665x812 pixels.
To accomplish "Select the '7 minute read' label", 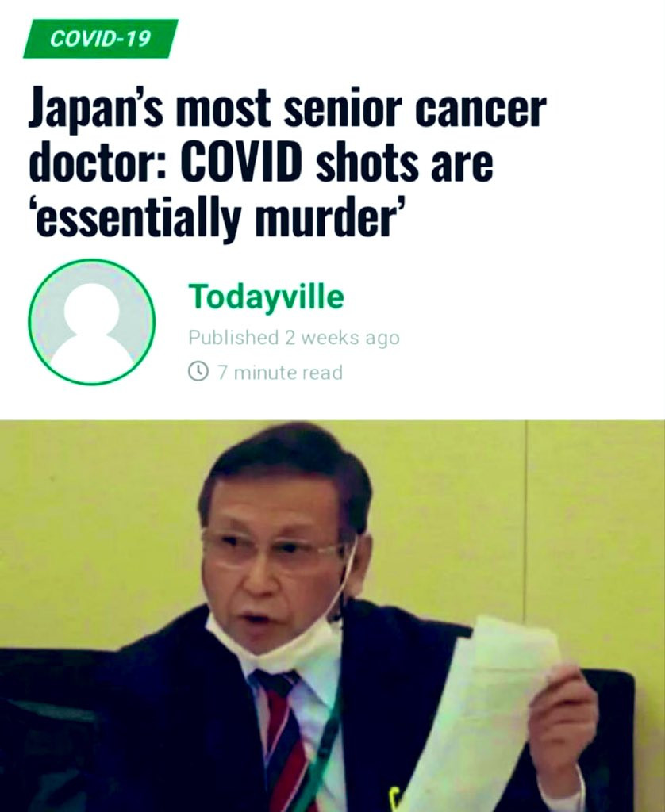I will click(x=280, y=373).
